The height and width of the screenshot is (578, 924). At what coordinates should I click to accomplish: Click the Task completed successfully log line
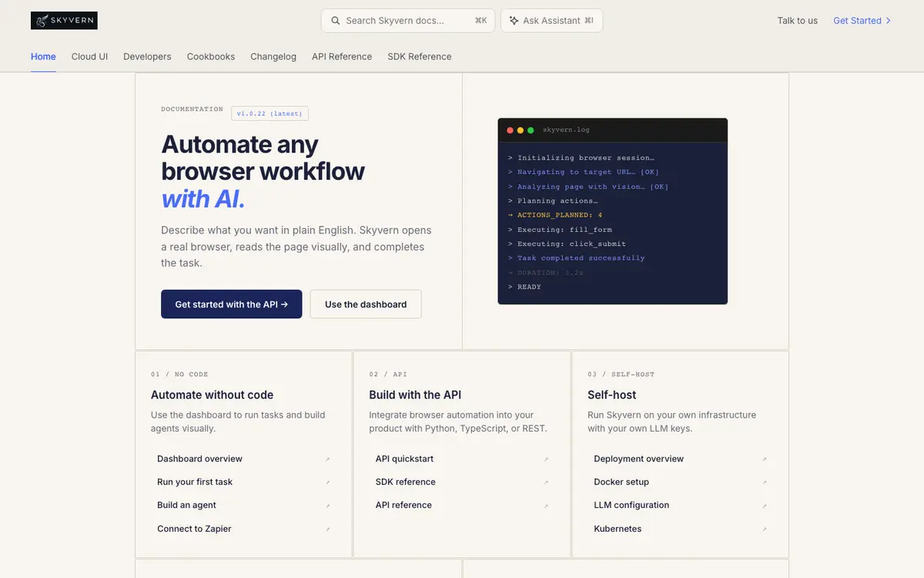pos(577,258)
